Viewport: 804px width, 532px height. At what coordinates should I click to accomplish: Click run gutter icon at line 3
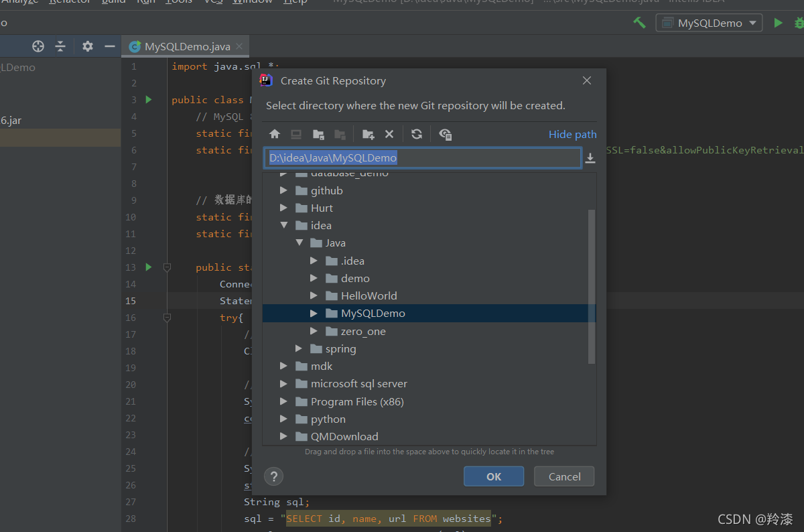point(149,100)
